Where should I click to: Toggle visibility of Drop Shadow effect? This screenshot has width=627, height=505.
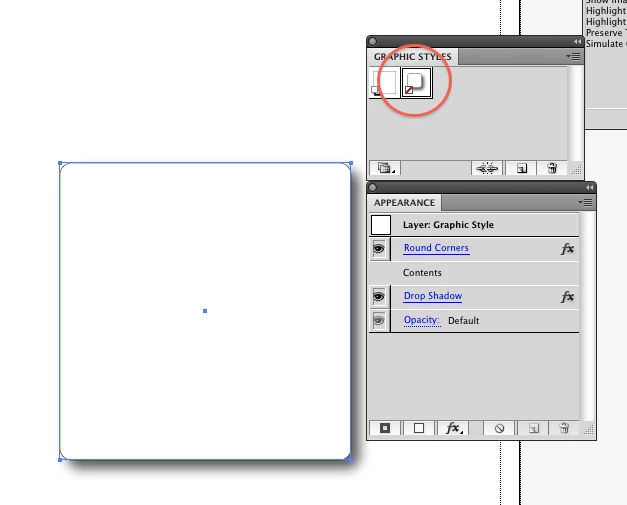(379, 297)
